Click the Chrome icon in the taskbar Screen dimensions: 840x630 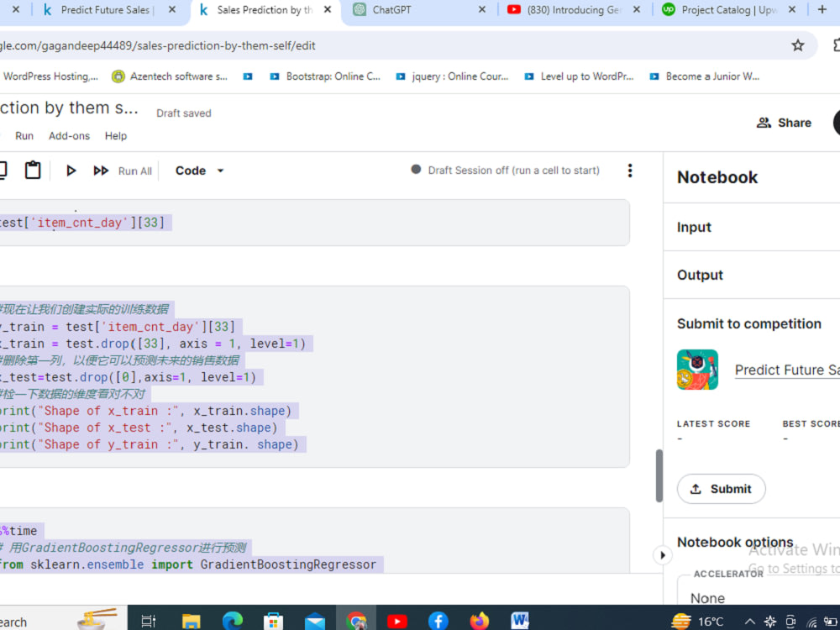point(356,621)
